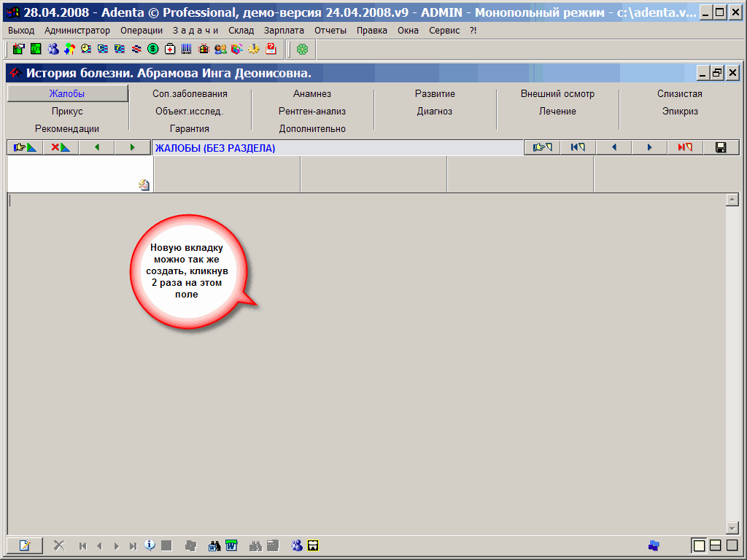Open the Эпикриз section
Image resolution: width=747 pixels, height=560 pixels.
pyautogui.click(x=680, y=112)
